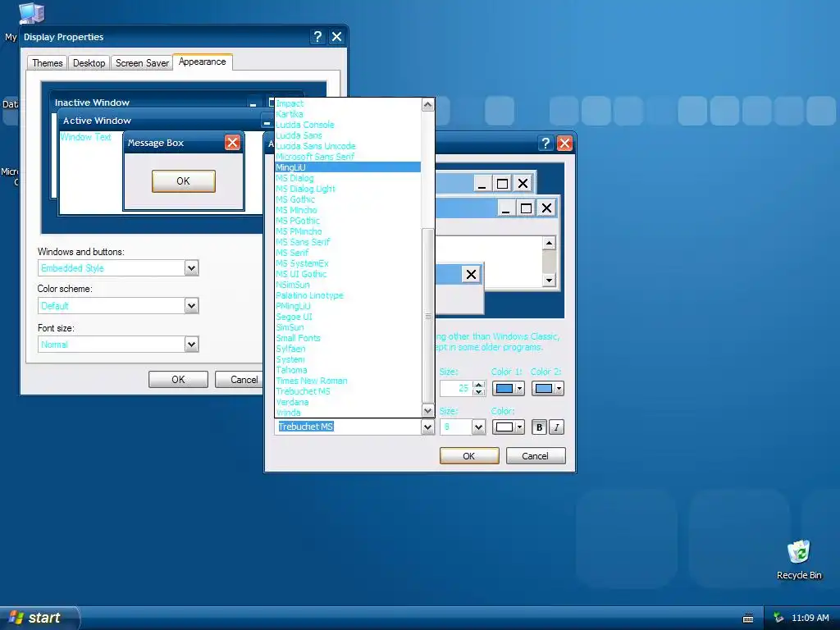
Task: Choose Verdana from the font list
Action: pyautogui.click(x=348, y=402)
